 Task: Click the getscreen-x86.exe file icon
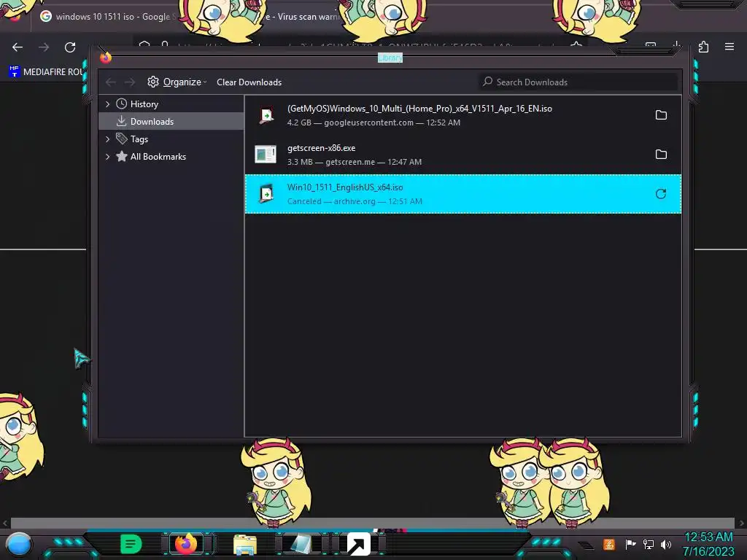tap(266, 155)
